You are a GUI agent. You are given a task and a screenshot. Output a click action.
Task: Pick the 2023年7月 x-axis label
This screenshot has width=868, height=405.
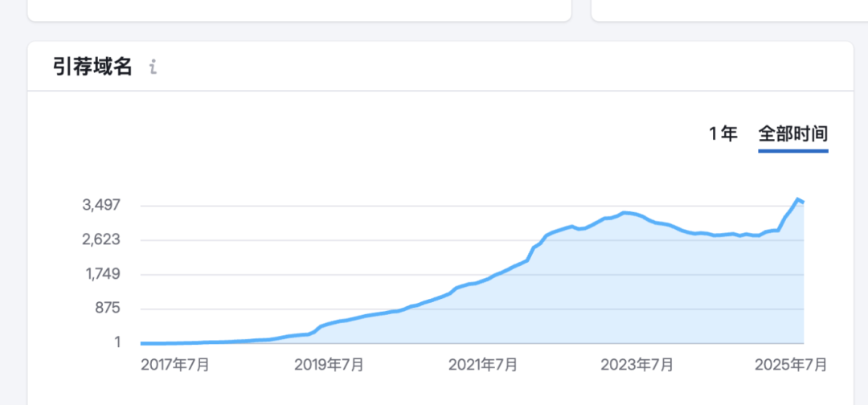(637, 365)
